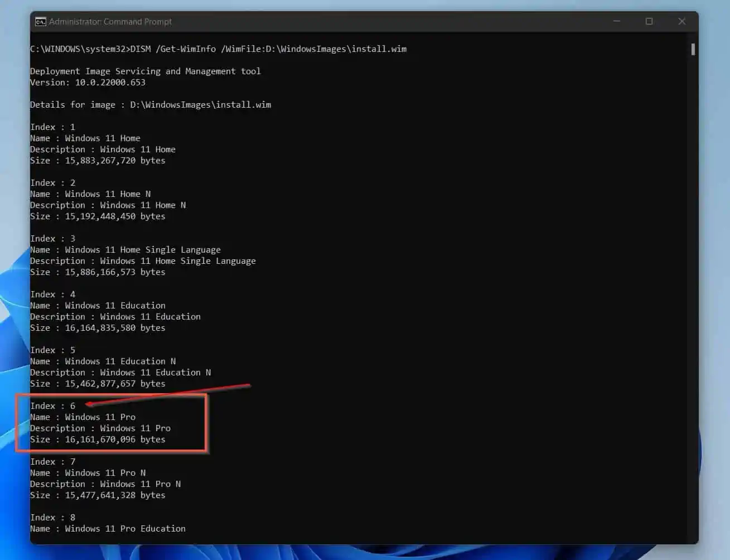Viewport: 730px width, 560px height.
Task: Click the size "16,161,670,096 bytes" line
Action: (x=98, y=440)
